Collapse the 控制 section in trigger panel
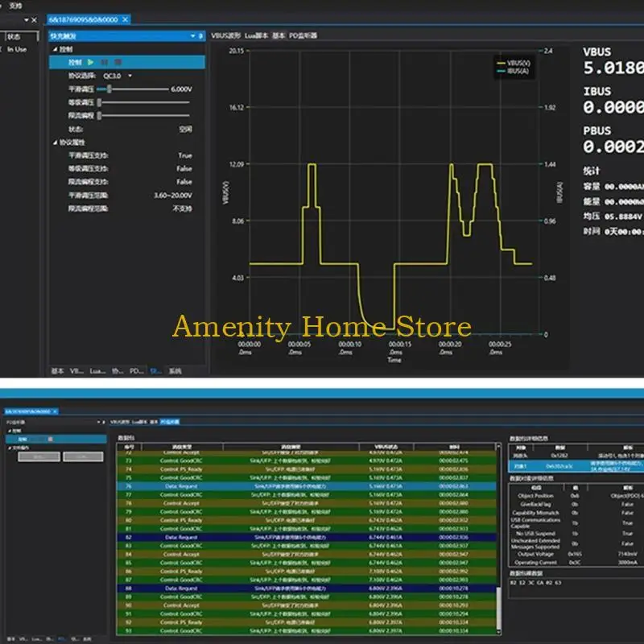Viewport: 644px width, 644px height. pos(55,49)
